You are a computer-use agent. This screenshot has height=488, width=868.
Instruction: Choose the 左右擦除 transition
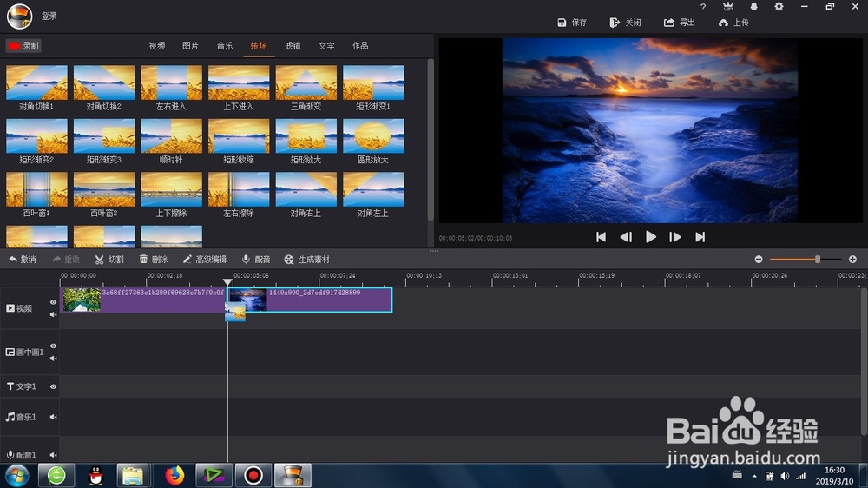point(239,189)
